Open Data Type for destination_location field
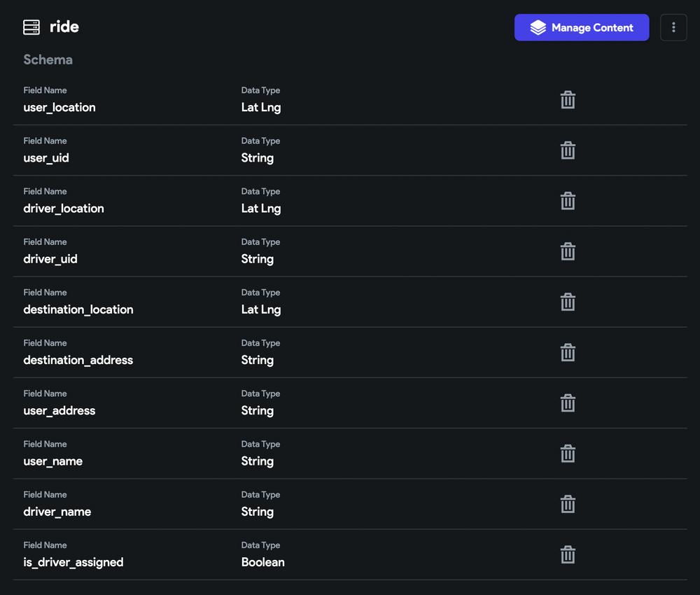Viewport: 700px width, 595px height. point(260,309)
